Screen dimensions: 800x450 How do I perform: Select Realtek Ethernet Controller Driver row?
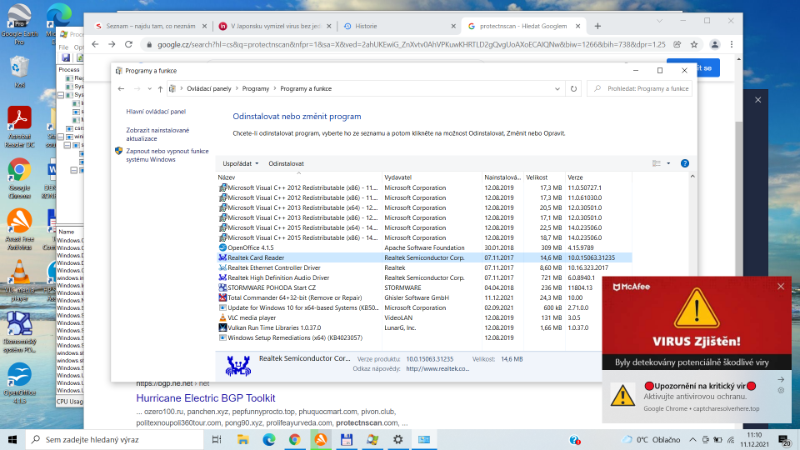(x=424, y=268)
